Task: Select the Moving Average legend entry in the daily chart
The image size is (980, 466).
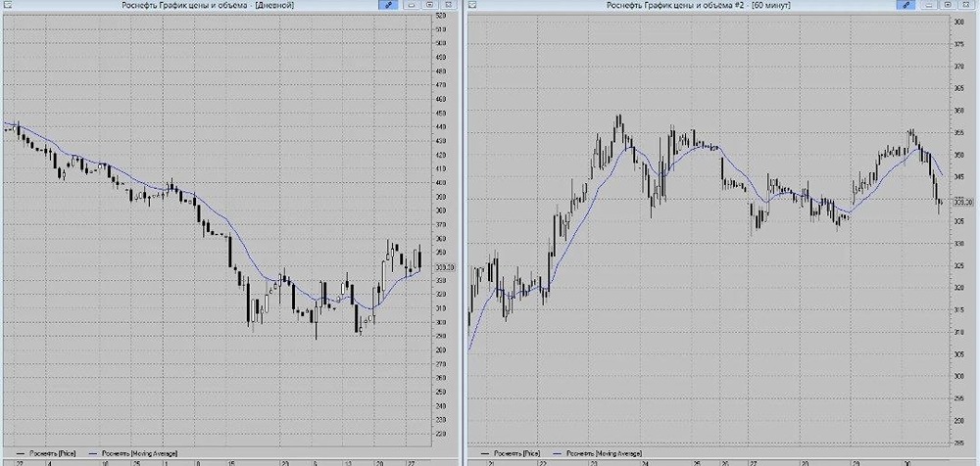Action: pyautogui.click(x=134, y=453)
